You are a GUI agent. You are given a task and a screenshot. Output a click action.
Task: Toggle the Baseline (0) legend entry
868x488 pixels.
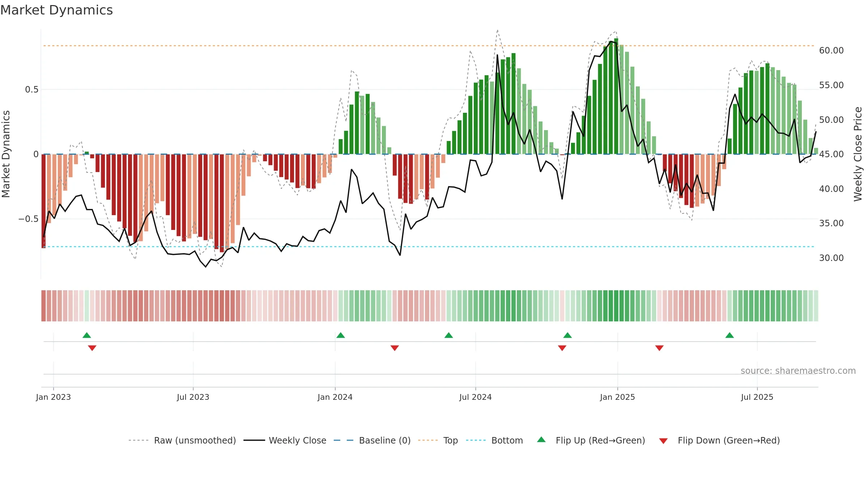coord(372,440)
